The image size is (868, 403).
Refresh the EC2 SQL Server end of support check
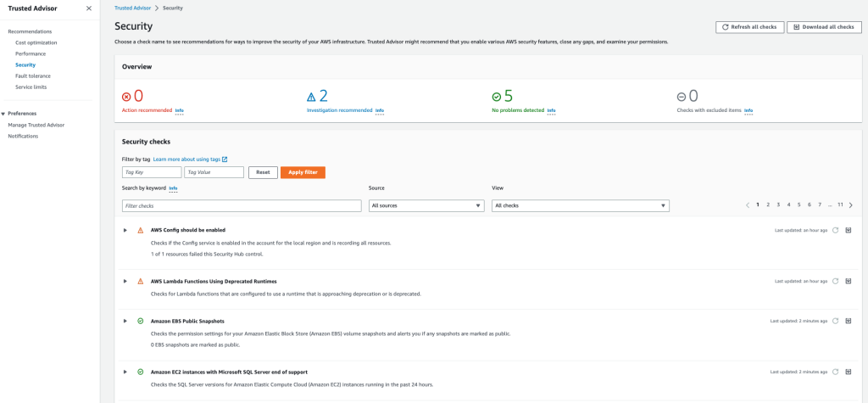click(835, 372)
